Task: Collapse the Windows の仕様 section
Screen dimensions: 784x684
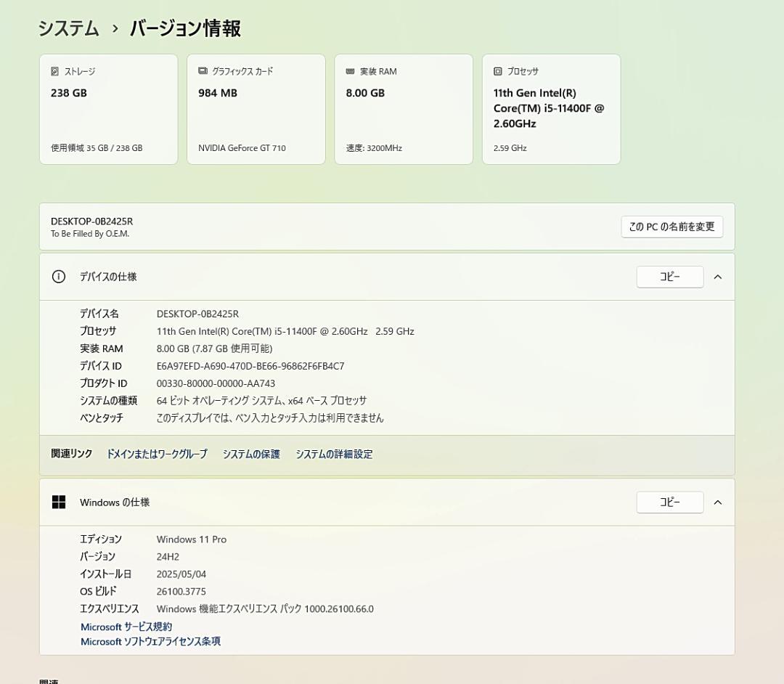Action: click(718, 502)
